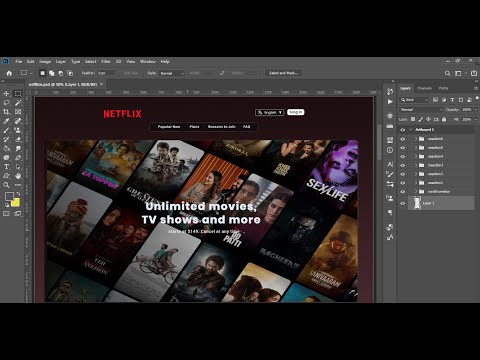The image size is (480, 360).
Task: Collapse the Artboard 1 group
Action: pyautogui.click(x=411, y=129)
